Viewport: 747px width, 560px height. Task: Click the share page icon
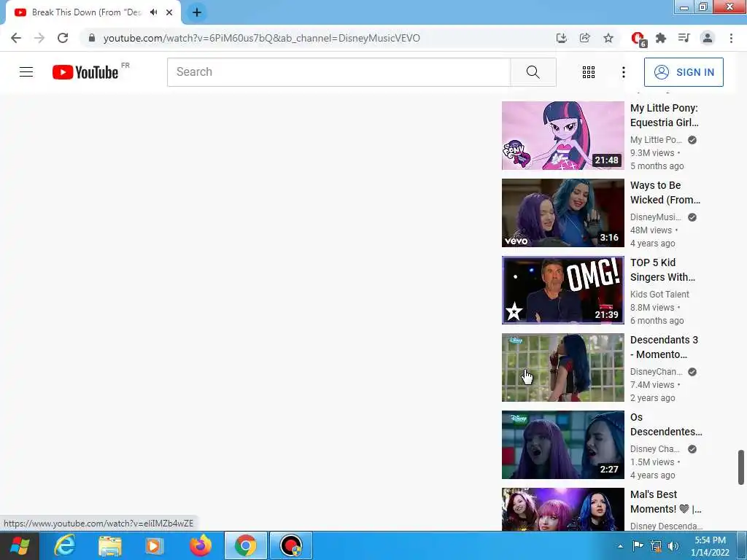(x=584, y=38)
